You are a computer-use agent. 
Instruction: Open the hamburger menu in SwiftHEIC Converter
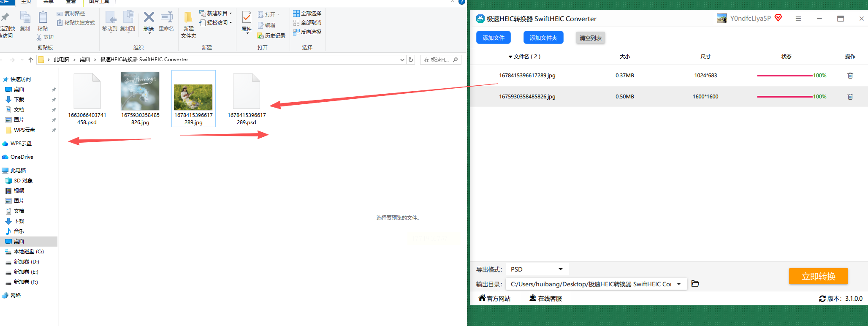point(798,19)
